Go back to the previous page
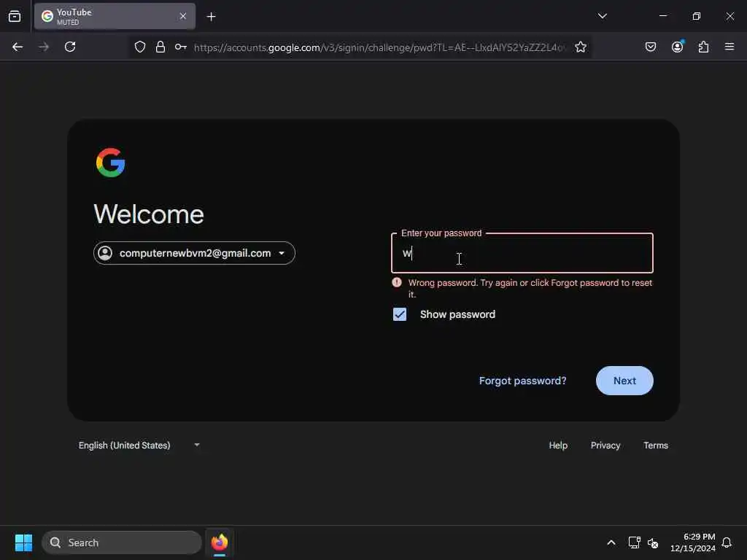This screenshot has width=747, height=560. tap(18, 47)
